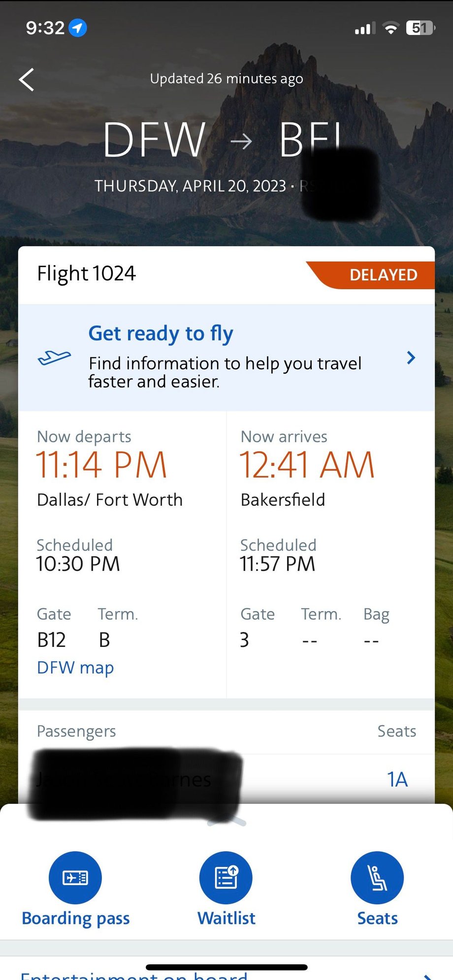Open the DFW map link
This screenshot has height=980, width=453.
75,668
